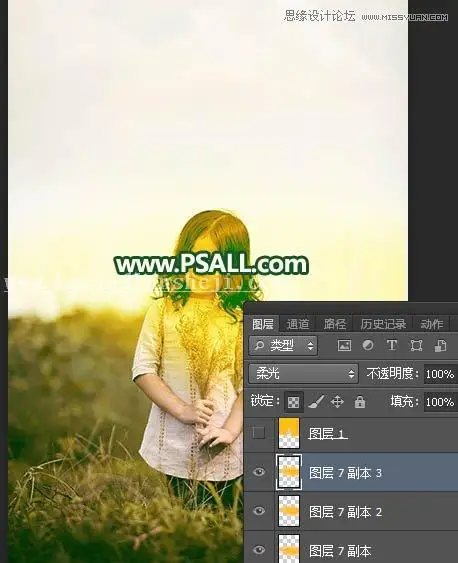Open the 类型 layer filter dropdown
458x563 pixels.
(x=283, y=346)
